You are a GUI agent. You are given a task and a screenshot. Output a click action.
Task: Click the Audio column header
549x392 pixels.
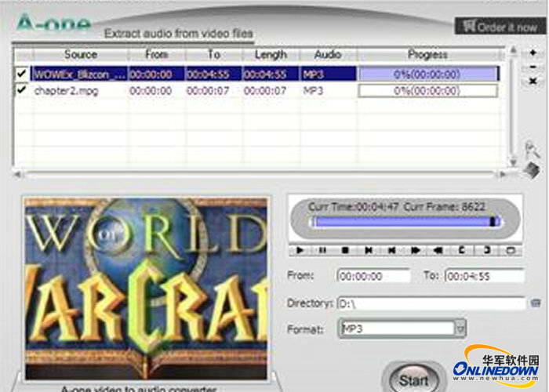click(328, 55)
